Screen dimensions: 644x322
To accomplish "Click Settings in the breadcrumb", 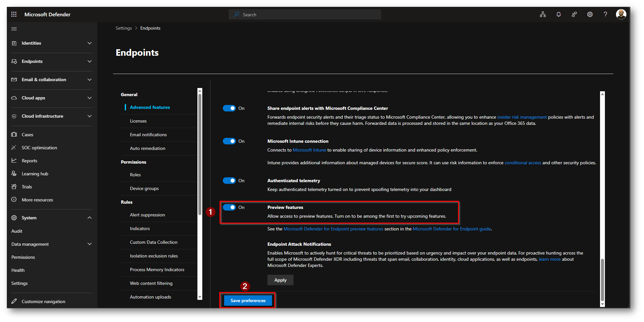I will 124,28.
